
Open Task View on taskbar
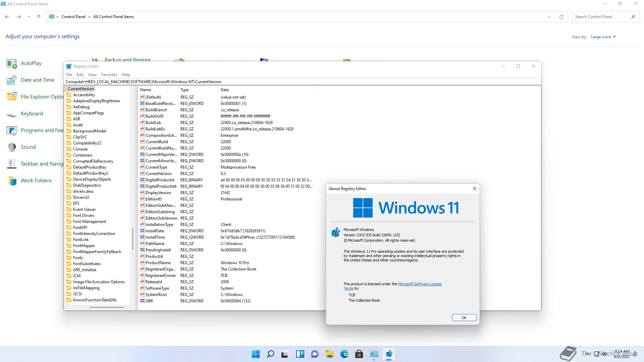[285, 354]
